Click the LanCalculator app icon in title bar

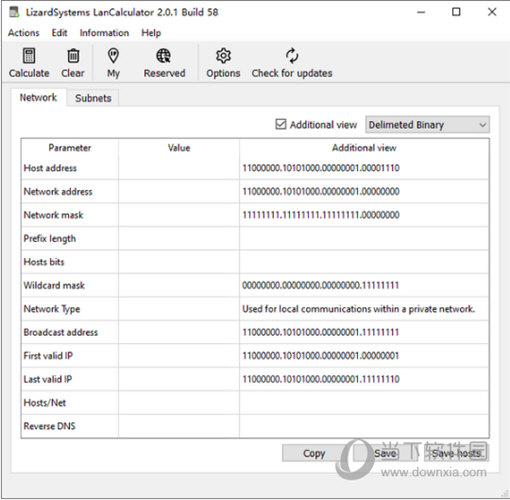[14, 12]
